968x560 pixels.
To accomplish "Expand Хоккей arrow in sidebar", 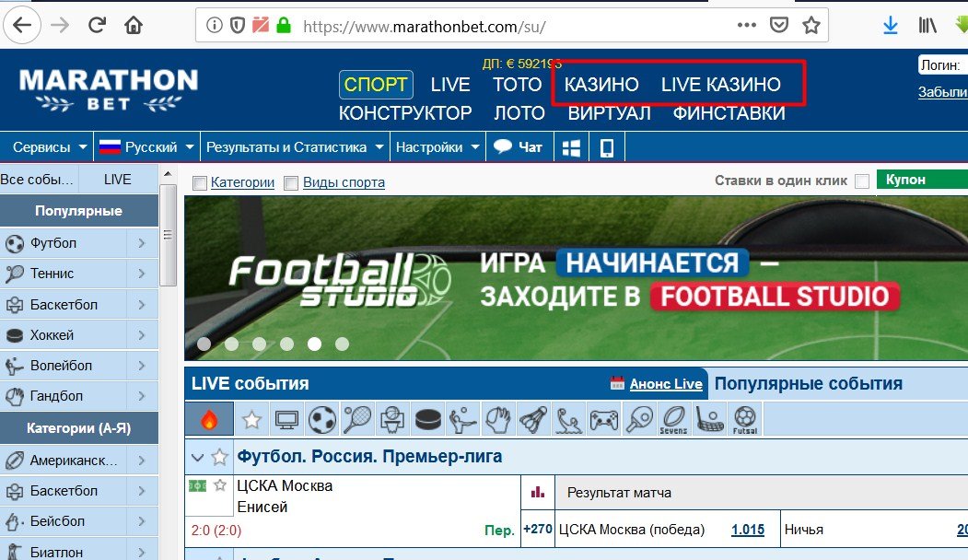I will (142, 335).
